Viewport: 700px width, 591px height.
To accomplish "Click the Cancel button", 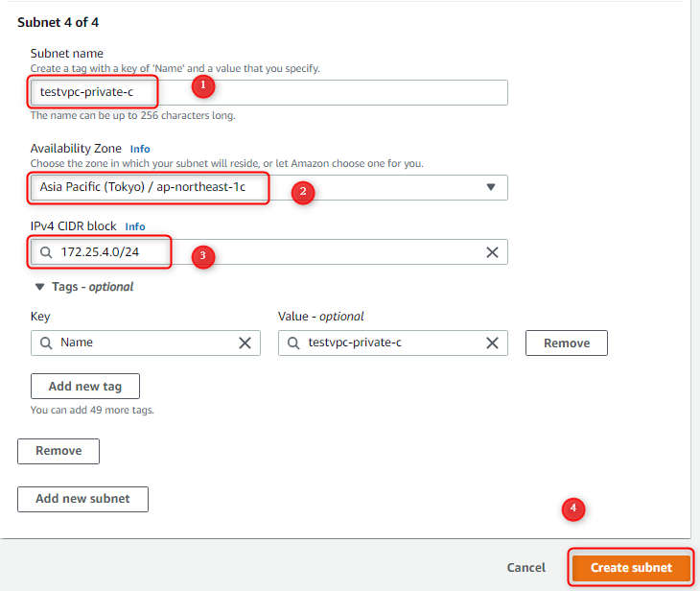I will 525,568.
